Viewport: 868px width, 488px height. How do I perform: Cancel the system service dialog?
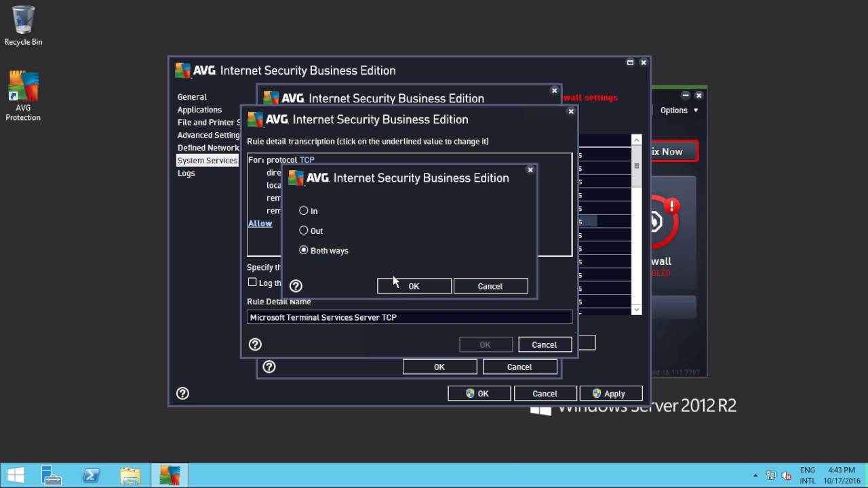pos(519,367)
